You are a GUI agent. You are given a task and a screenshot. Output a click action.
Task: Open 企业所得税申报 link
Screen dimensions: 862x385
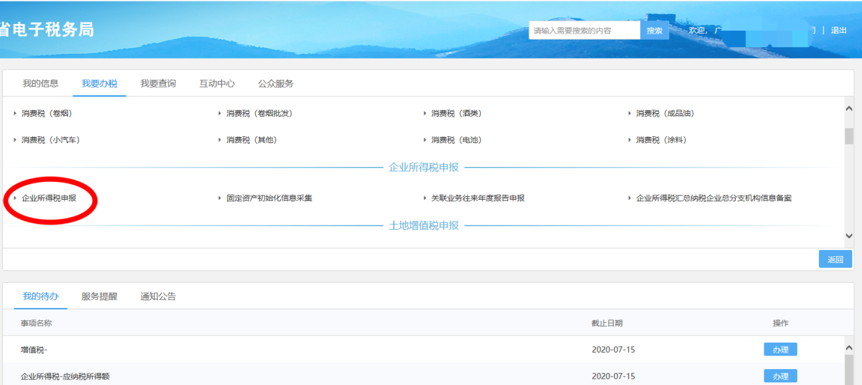pyautogui.click(x=49, y=198)
